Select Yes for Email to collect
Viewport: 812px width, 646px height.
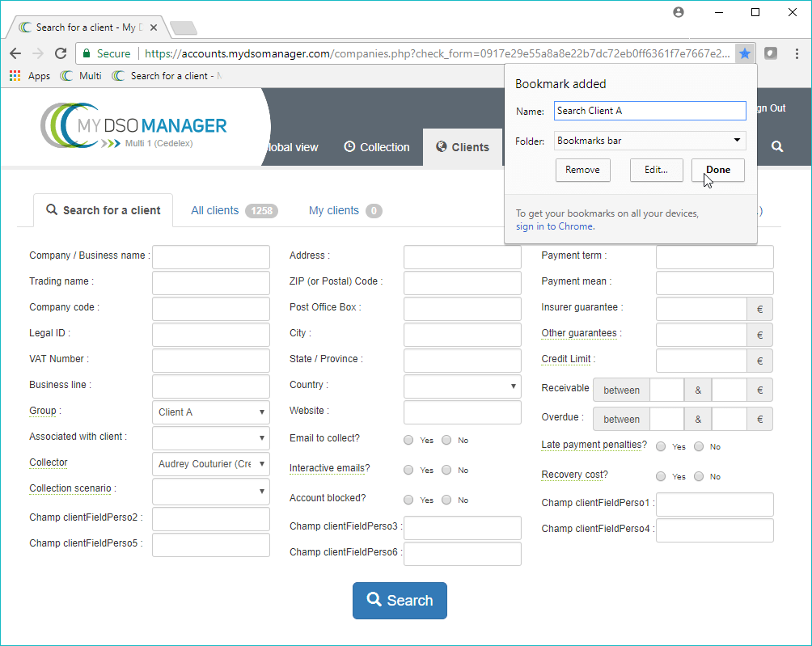(x=408, y=440)
